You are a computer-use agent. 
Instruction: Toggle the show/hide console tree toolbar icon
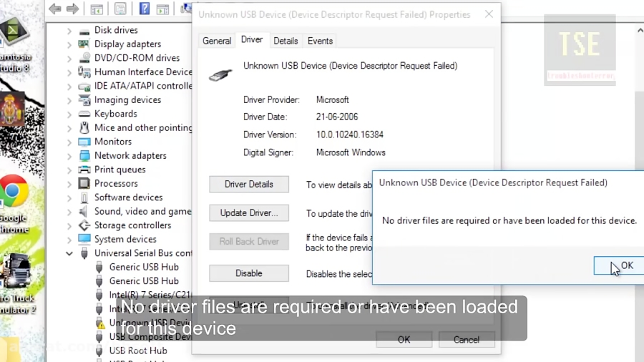tap(97, 9)
